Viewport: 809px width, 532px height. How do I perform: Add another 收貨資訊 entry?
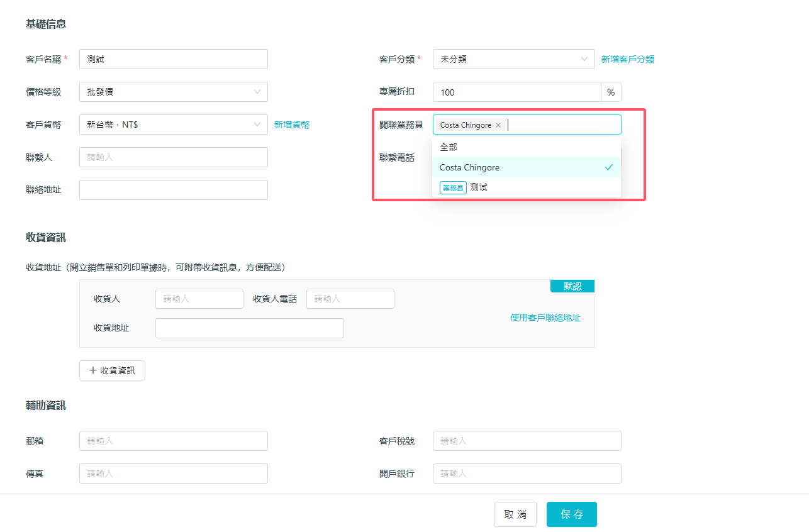pos(112,370)
